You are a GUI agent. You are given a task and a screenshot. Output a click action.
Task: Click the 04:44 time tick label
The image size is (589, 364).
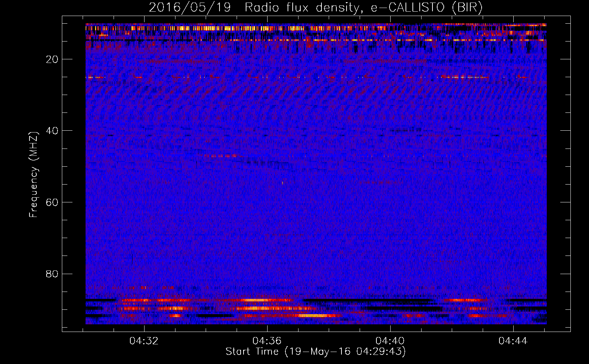tap(513, 341)
